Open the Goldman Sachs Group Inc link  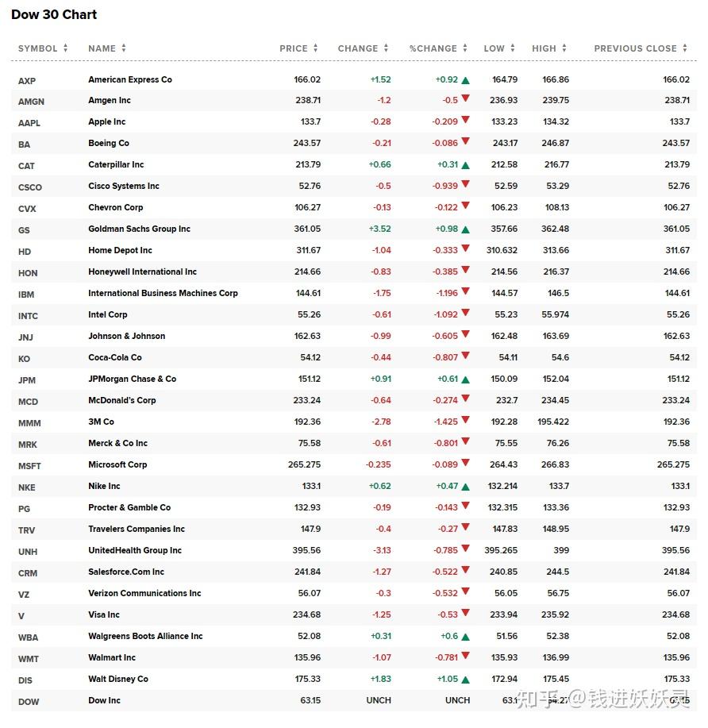[139, 229]
